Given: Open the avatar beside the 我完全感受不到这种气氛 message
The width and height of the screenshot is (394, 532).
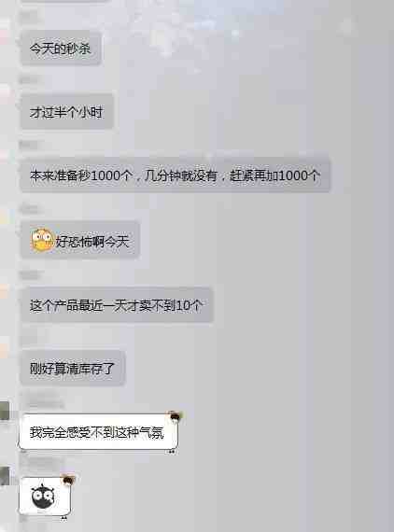Looking at the screenshot, I should (5, 411).
